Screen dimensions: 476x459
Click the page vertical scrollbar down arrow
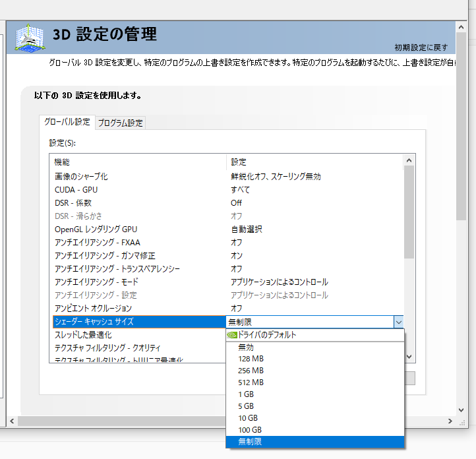[461, 410]
